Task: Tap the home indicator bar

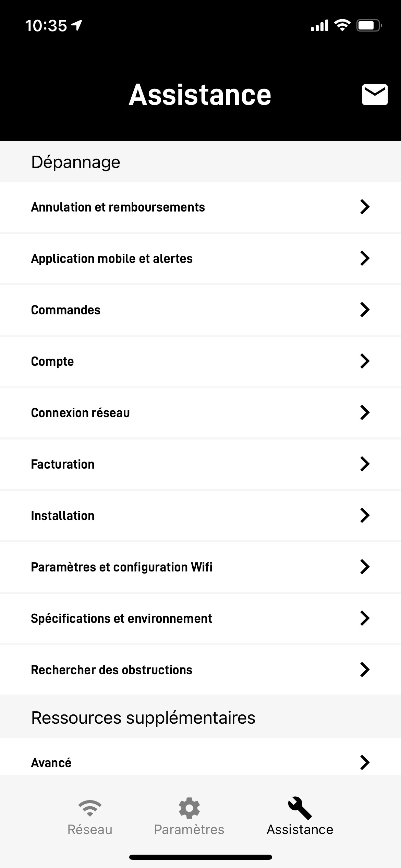Action: (200, 857)
